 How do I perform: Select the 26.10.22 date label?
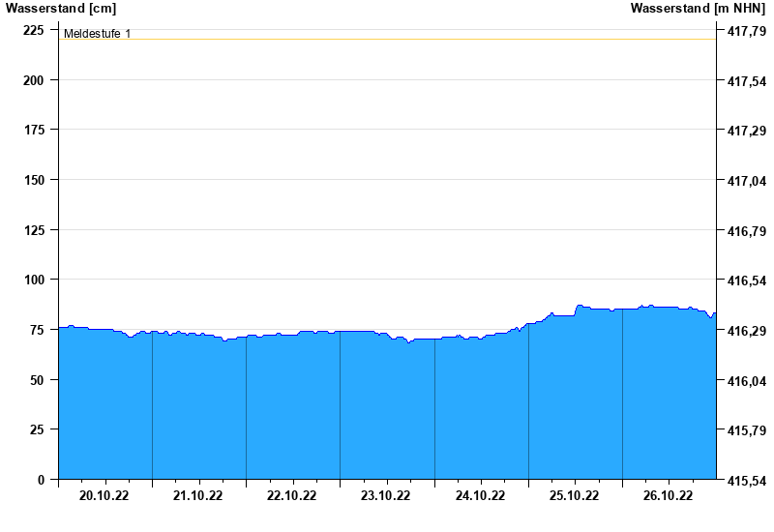(669, 496)
